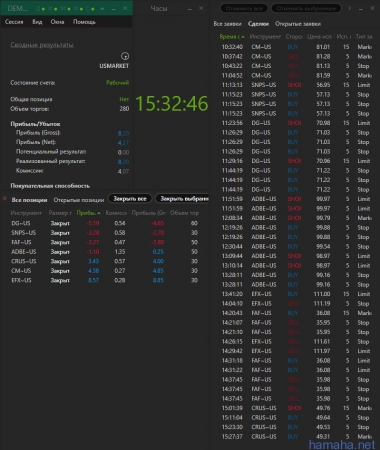Sort trades by Время column header
This screenshot has width=380, height=450.
pyautogui.click(x=232, y=37)
